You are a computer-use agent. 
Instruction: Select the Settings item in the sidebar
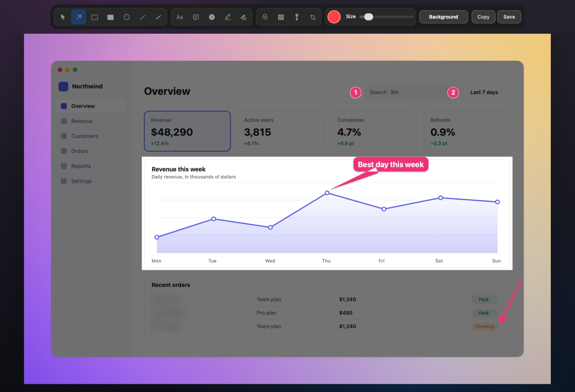click(91, 181)
